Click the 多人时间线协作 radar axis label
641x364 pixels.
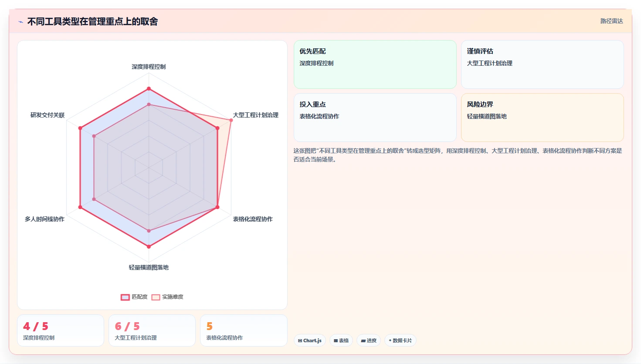pos(44,219)
